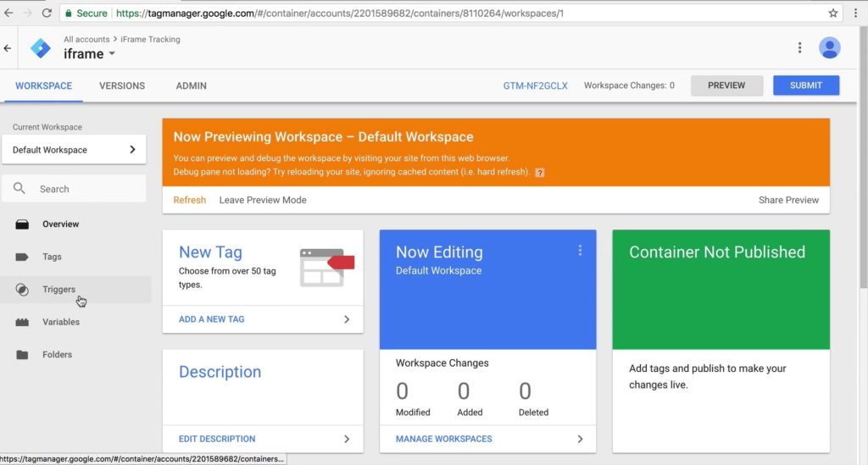
Task: Click the Secure padlock icon
Action: [69, 13]
